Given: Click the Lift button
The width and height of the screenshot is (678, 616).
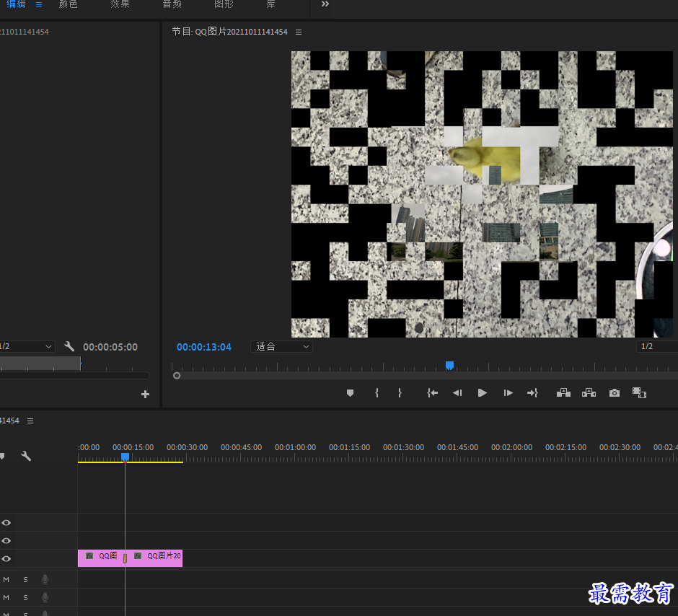Looking at the screenshot, I should click(563, 393).
